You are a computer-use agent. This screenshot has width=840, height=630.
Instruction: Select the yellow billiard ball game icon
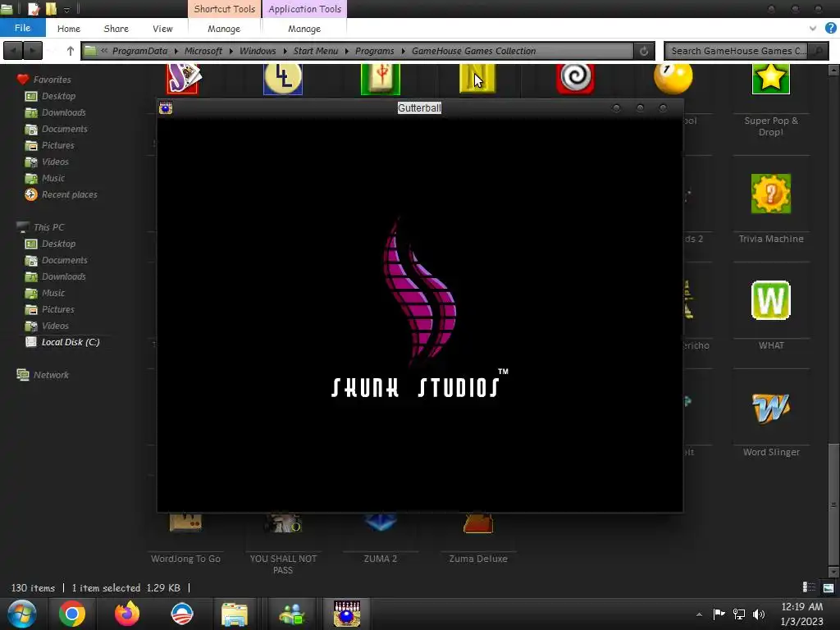coord(673,78)
